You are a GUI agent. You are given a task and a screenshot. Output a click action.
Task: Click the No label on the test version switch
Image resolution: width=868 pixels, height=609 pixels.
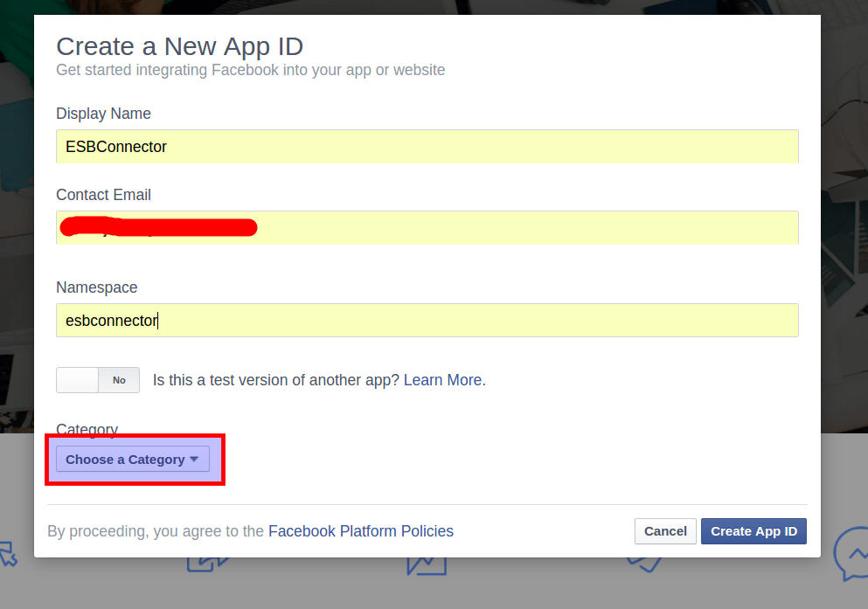point(118,380)
